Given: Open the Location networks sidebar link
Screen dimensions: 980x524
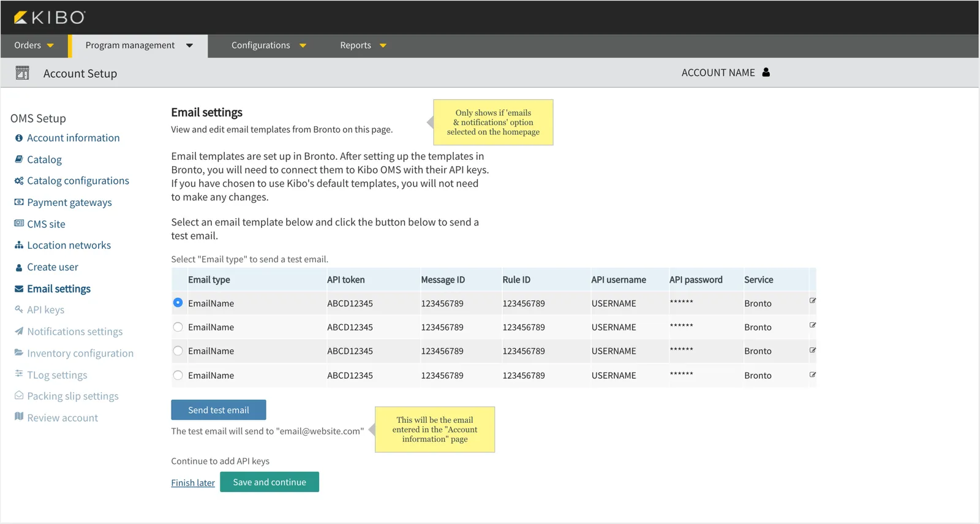Looking at the screenshot, I should pos(69,245).
